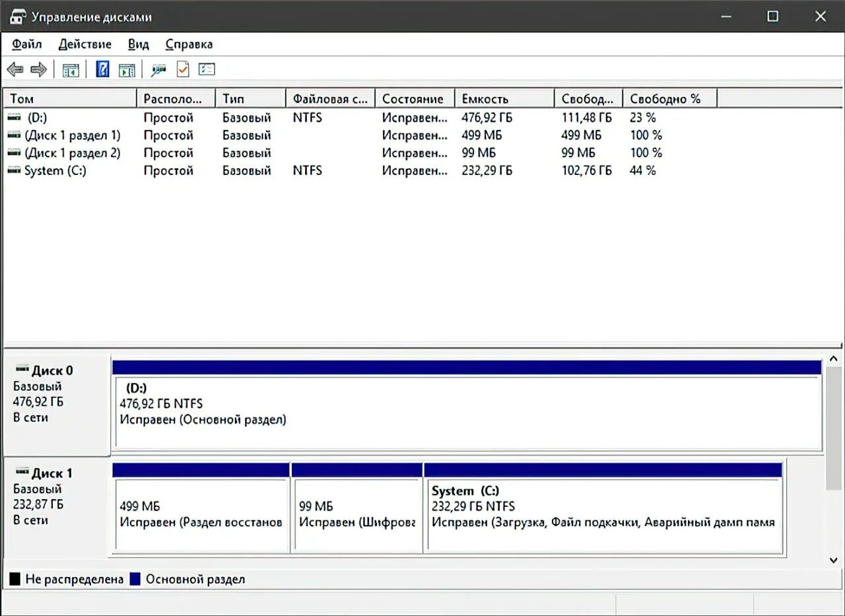
Task: Select the (D:) partition block on Диск 0
Action: pyautogui.click(x=468, y=405)
